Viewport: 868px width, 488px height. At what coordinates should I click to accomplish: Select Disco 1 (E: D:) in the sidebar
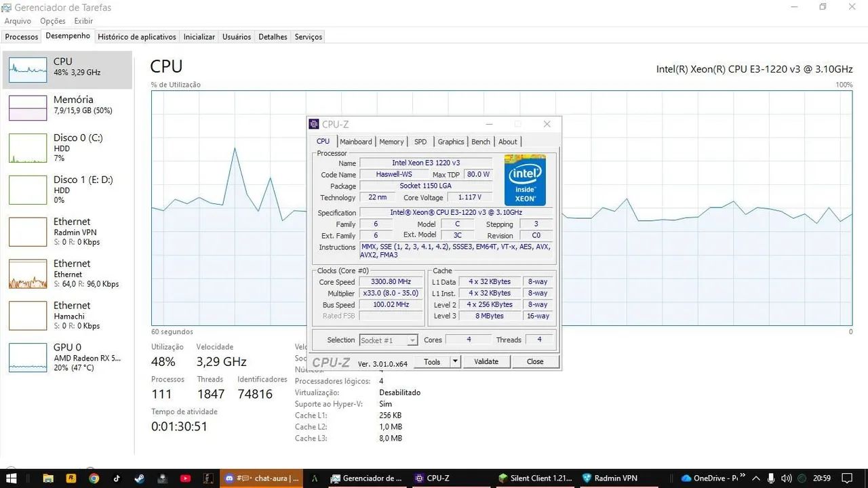tap(67, 190)
